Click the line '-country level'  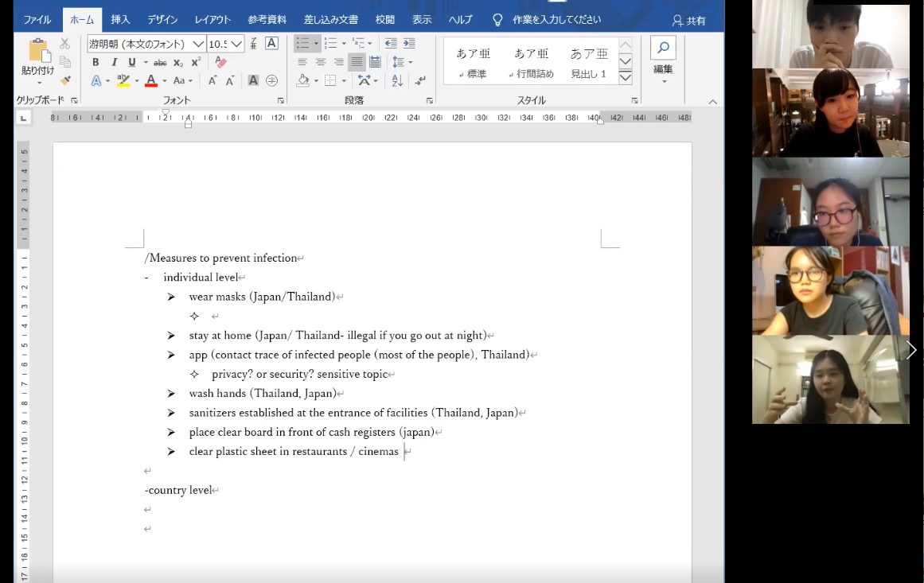pyautogui.click(x=178, y=490)
